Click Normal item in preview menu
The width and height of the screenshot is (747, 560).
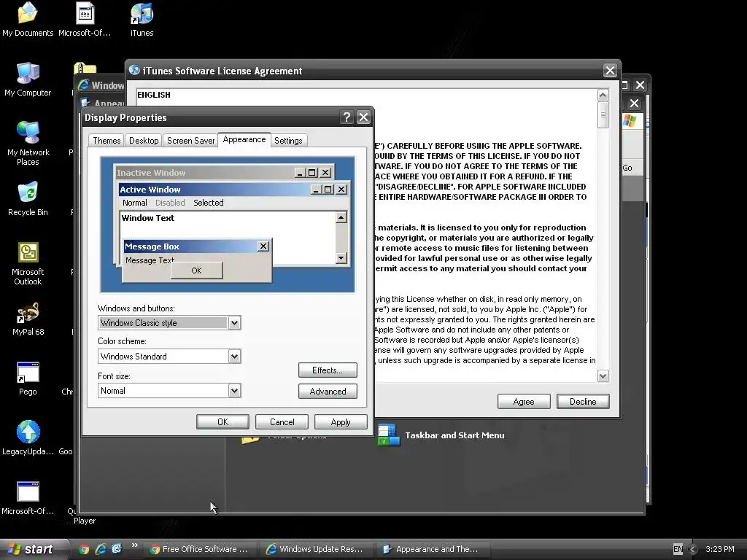(134, 203)
